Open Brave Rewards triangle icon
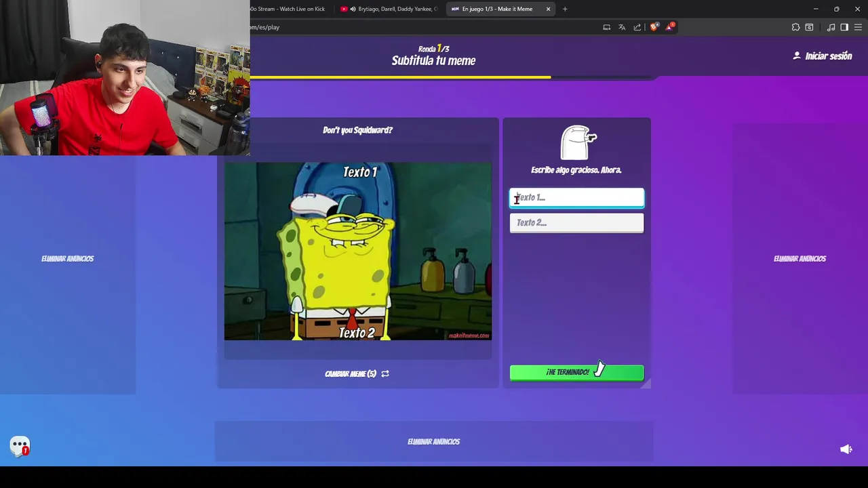This screenshot has width=868, height=488. point(670,27)
